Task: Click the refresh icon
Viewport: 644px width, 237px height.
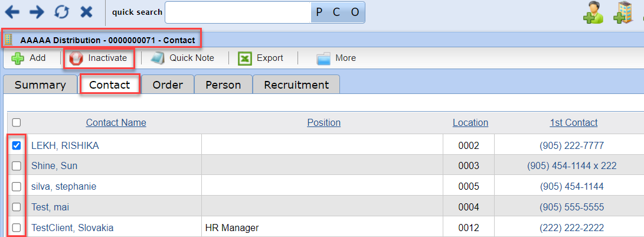Action: (61, 12)
